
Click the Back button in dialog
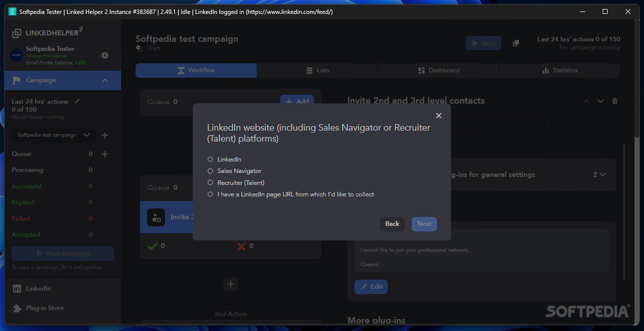pos(392,224)
